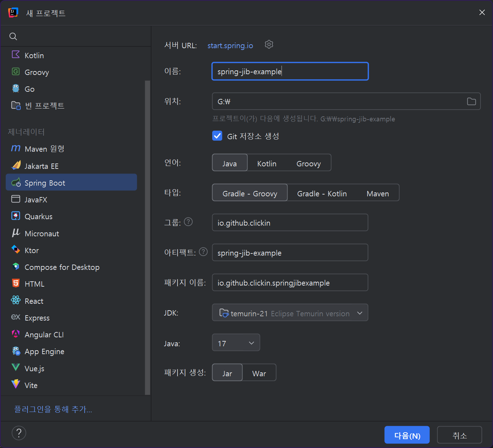The height and width of the screenshot is (448, 493).
Task: Toggle the Git 저장소 생성 checkbox
Action: tap(217, 136)
